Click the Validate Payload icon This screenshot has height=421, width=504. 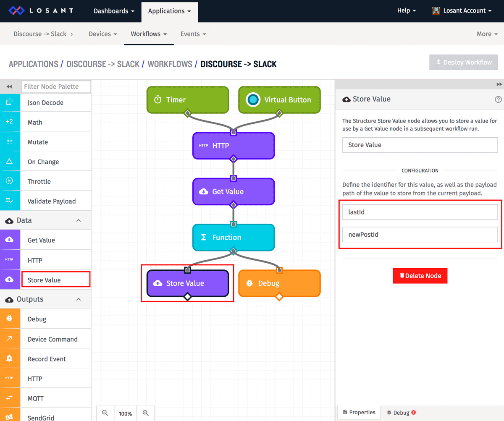pyautogui.click(x=10, y=201)
